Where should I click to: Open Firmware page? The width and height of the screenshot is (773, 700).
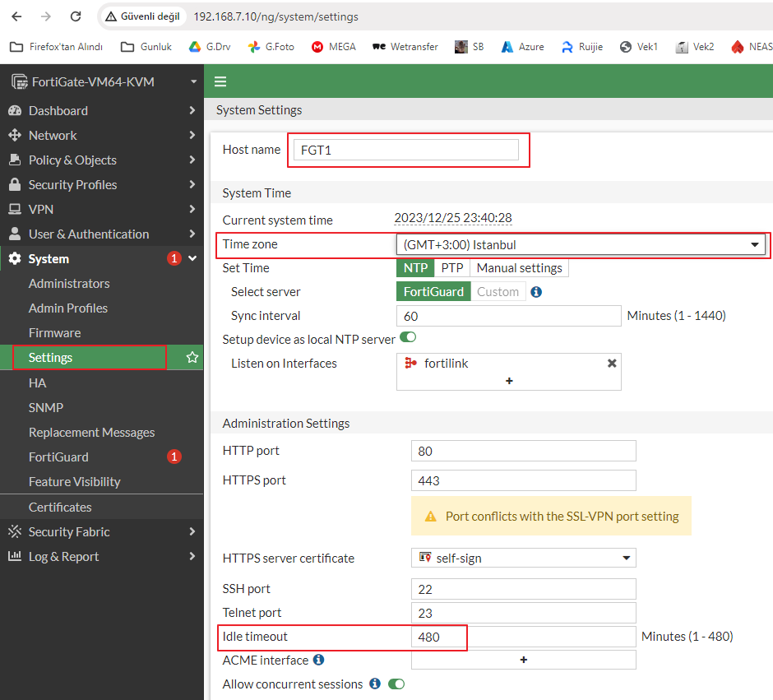coord(55,333)
